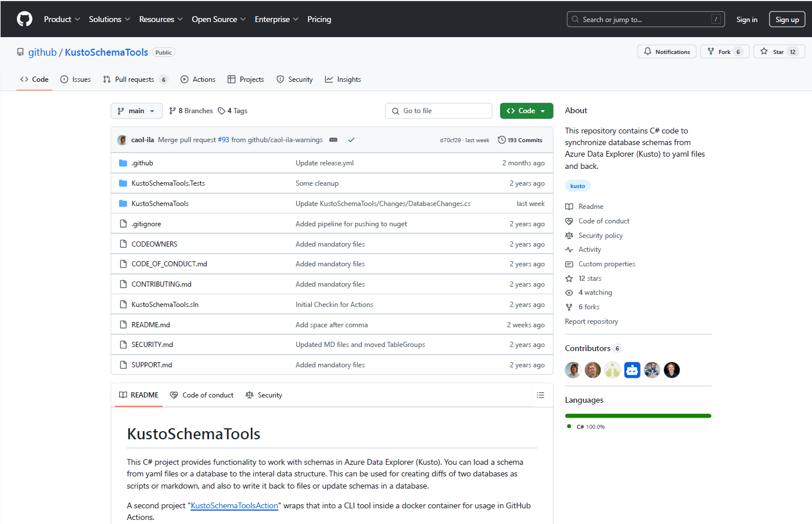This screenshot has height=524, width=812.
Task: Open the Insights tab
Action: 343,79
